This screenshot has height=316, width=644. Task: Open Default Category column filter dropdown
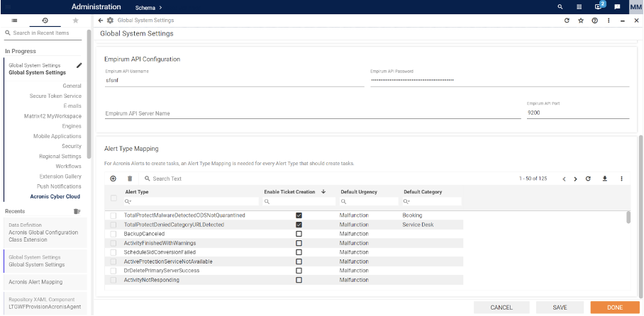407,201
